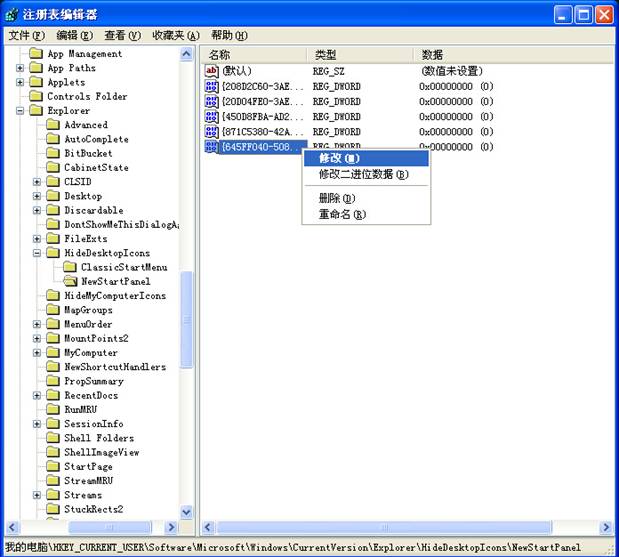Click the DWORD icon of {871C5380-42A...

[212, 131]
